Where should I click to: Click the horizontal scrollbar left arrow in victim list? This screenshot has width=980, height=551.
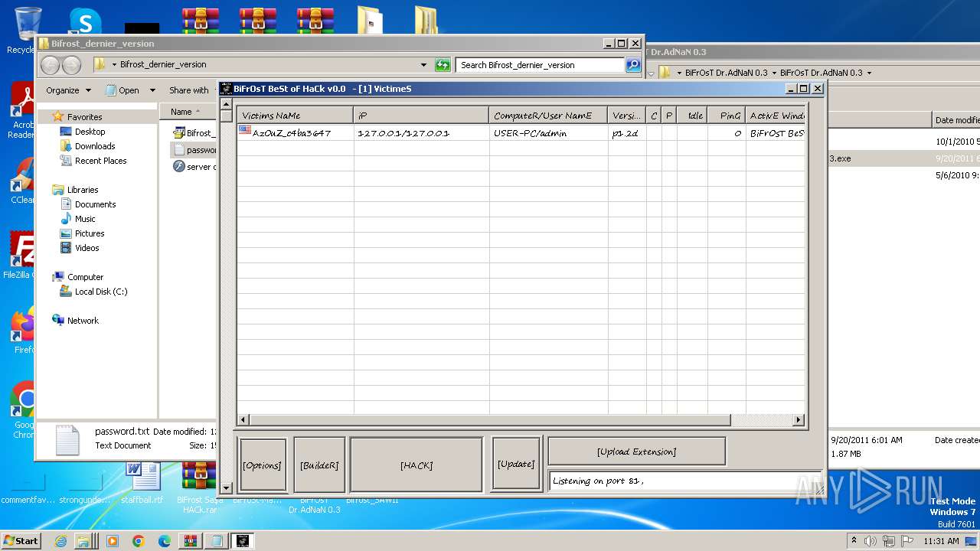point(243,419)
